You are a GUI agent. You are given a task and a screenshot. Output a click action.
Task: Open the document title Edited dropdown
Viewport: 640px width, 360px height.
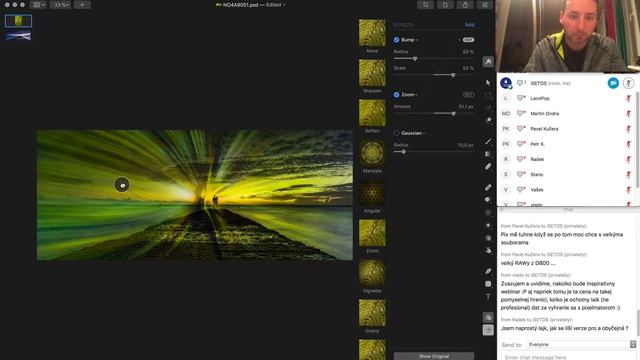coord(276,5)
